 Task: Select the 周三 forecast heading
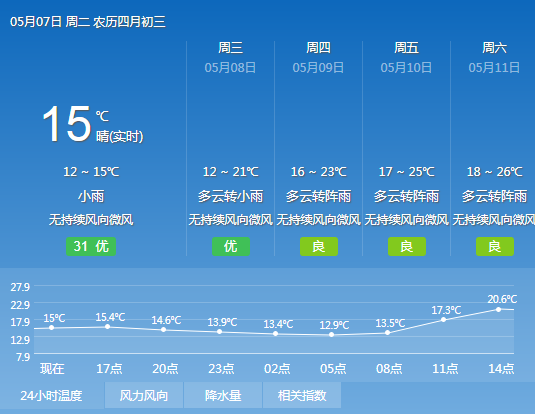[x=231, y=47]
